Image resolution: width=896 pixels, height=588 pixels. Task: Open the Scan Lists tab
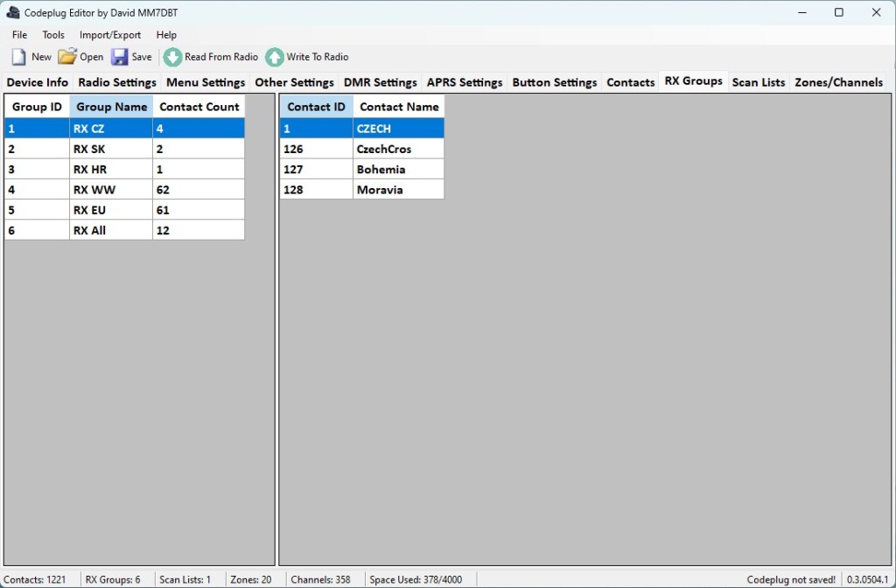(x=758, y=82)
